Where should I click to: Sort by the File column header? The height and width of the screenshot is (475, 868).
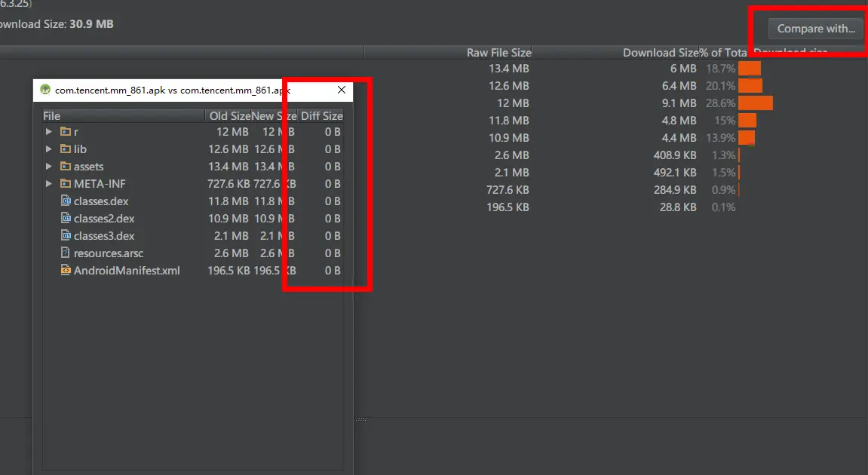pos(124,115)
